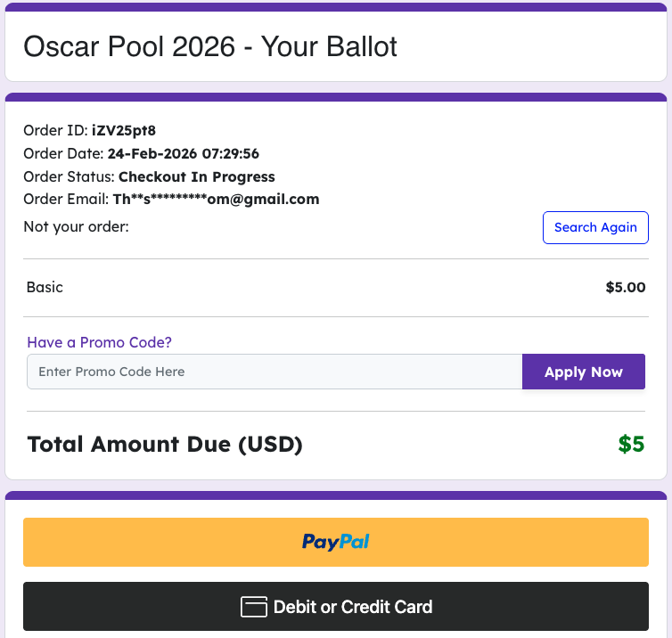The image size is (672, 638).
Task: Click the green $5 total amount
Action: pyautogui.click(x=631, y=444)
